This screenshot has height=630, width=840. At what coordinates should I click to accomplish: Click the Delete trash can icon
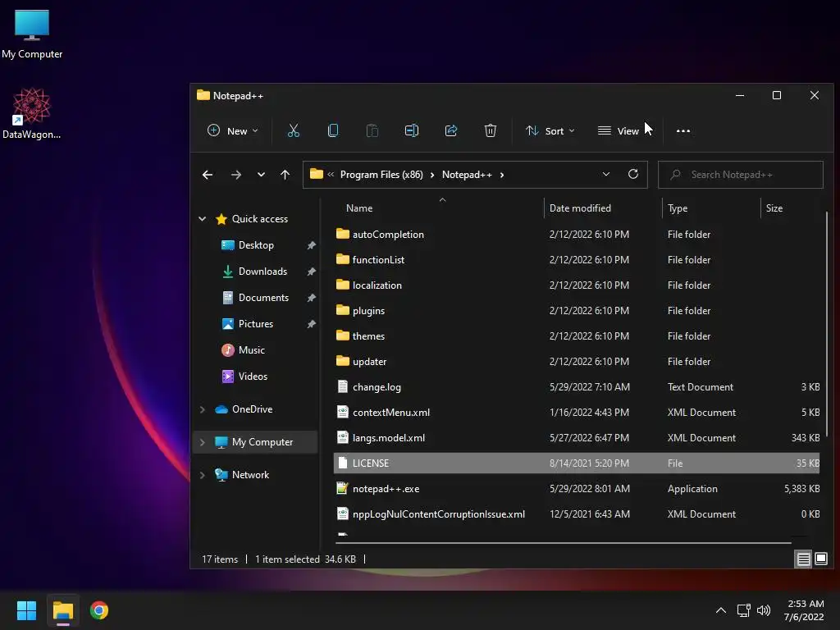pos(491,130)
